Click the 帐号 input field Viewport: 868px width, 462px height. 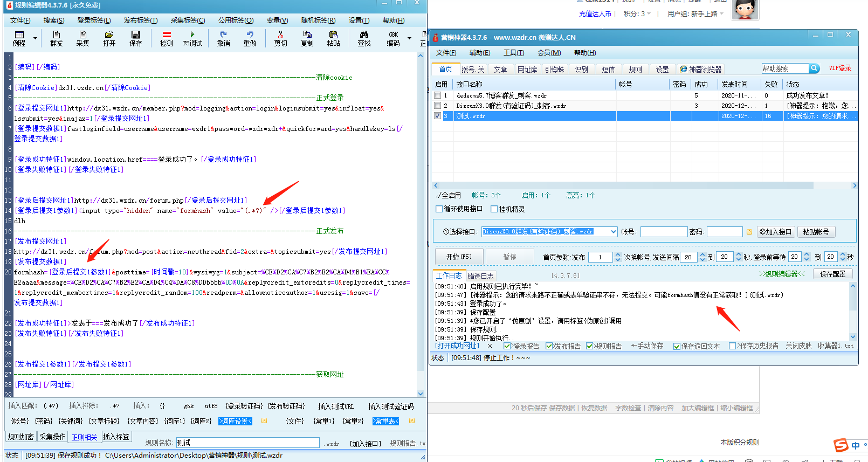[x=663, y=232]
